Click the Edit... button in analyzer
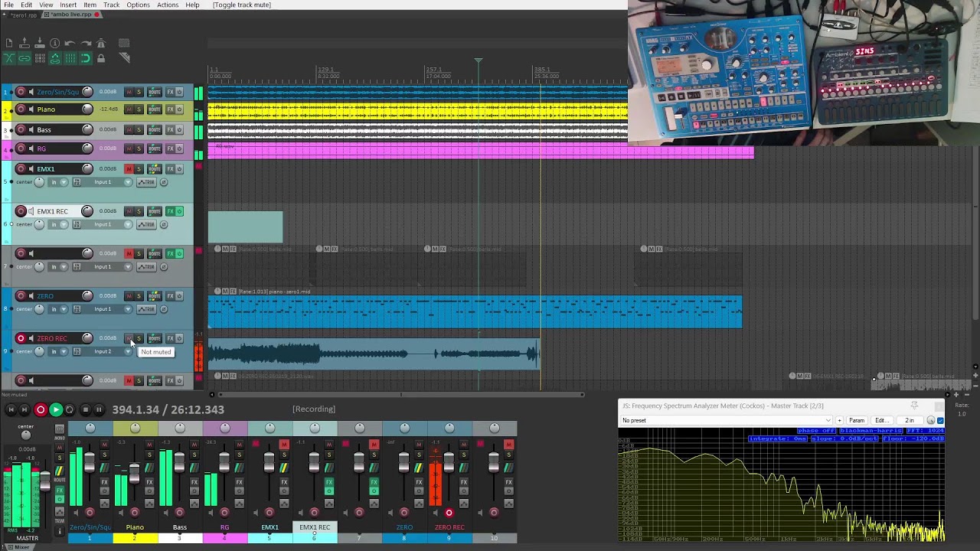980x551 pixels. pos(883,420)
